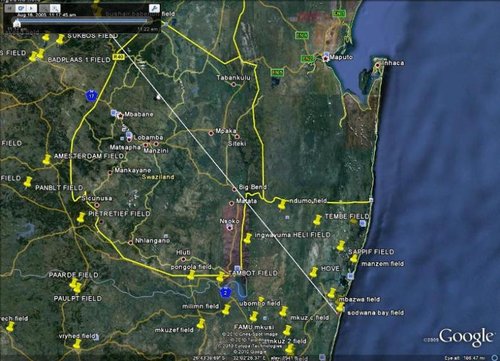Select the PIETRETIEF FIELD yellow pushpin
The height and width of the screenshot is (361, 500).
pyautogui.click(x=81, y=217)
